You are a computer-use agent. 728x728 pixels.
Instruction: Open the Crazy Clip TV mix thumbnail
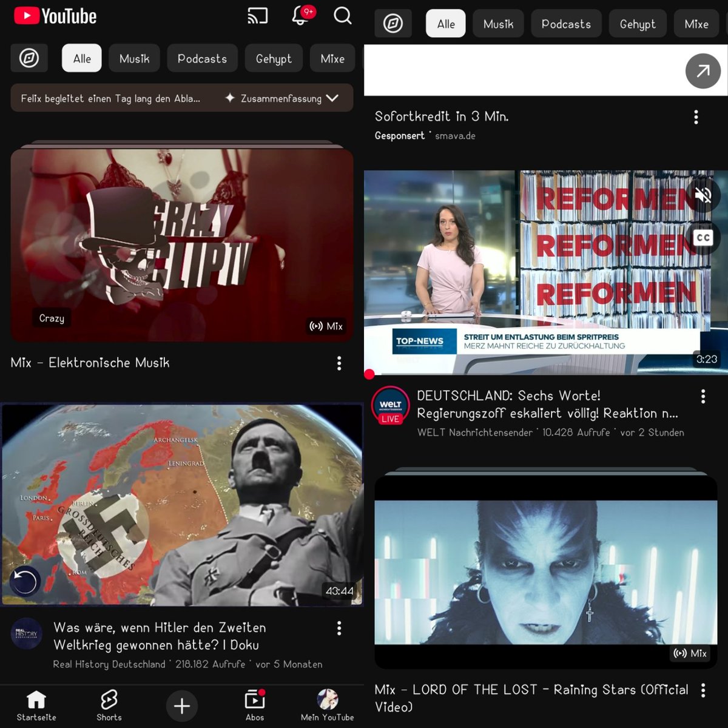tap(182, 245)
